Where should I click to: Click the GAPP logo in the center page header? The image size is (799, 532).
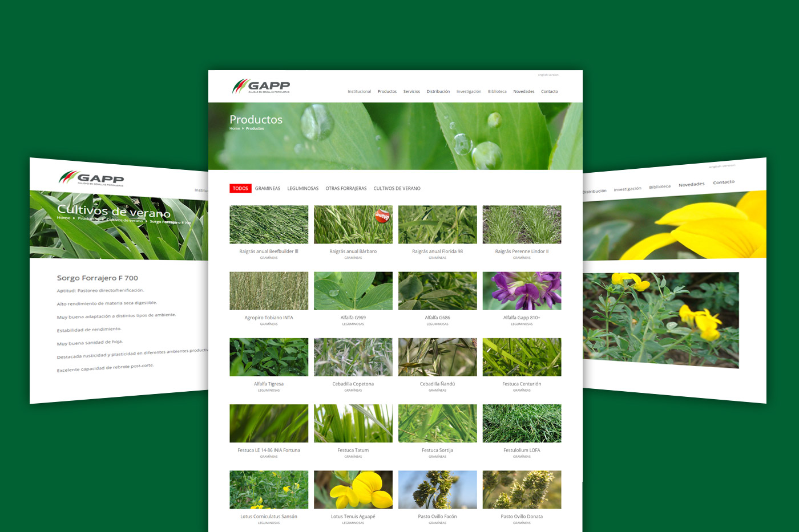(261, 87)
